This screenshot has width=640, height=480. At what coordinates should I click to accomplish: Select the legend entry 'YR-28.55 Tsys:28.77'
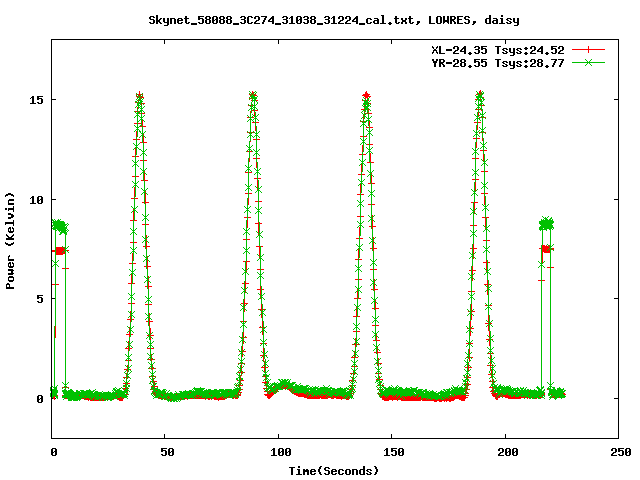pyautogui.click(x=498, y=63)
